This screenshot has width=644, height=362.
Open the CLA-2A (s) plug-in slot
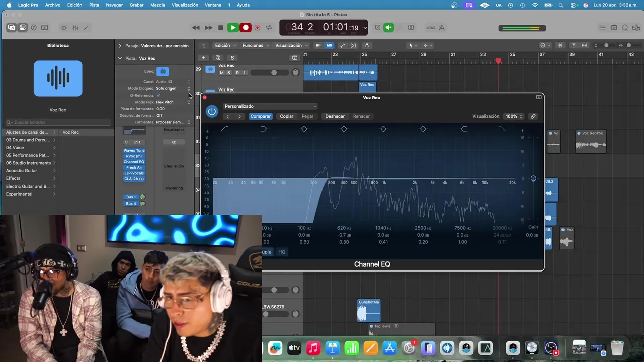[134, 179]
